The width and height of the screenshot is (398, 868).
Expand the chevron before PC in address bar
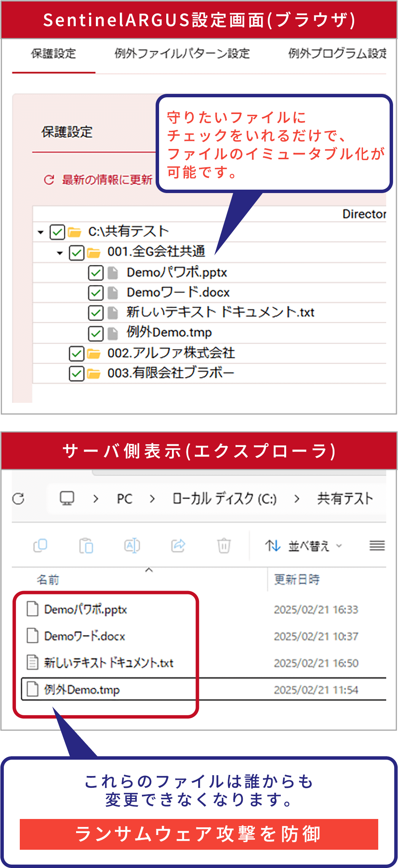point(96,499)
